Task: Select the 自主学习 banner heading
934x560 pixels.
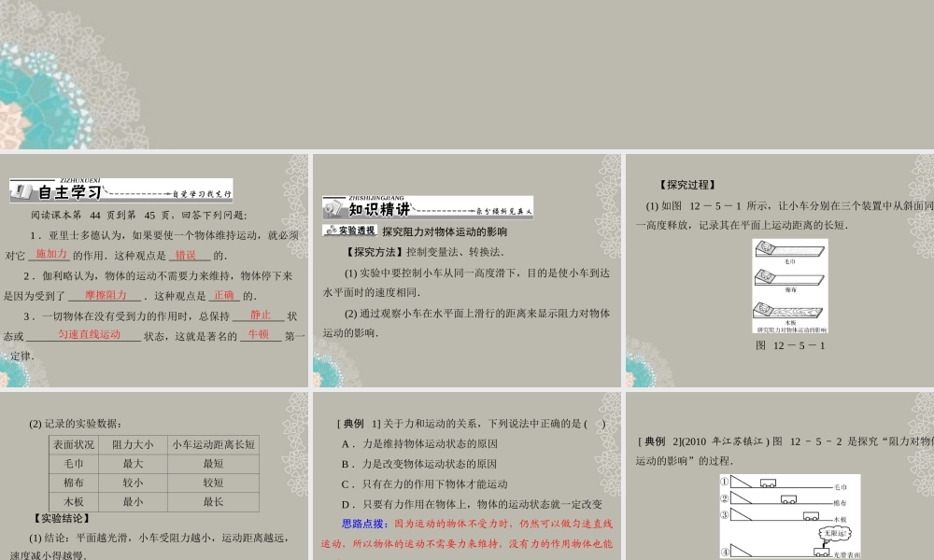Action: [x=120, y=190]
